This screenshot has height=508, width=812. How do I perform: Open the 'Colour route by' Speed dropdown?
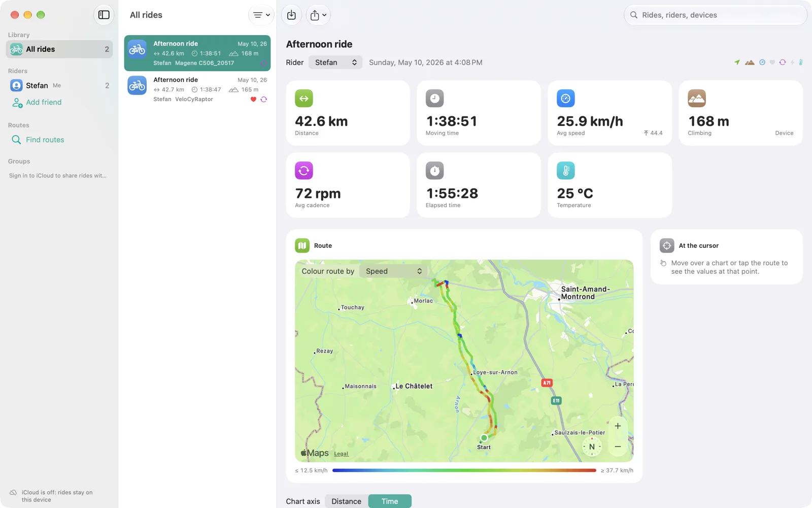[x=394, y=271]
